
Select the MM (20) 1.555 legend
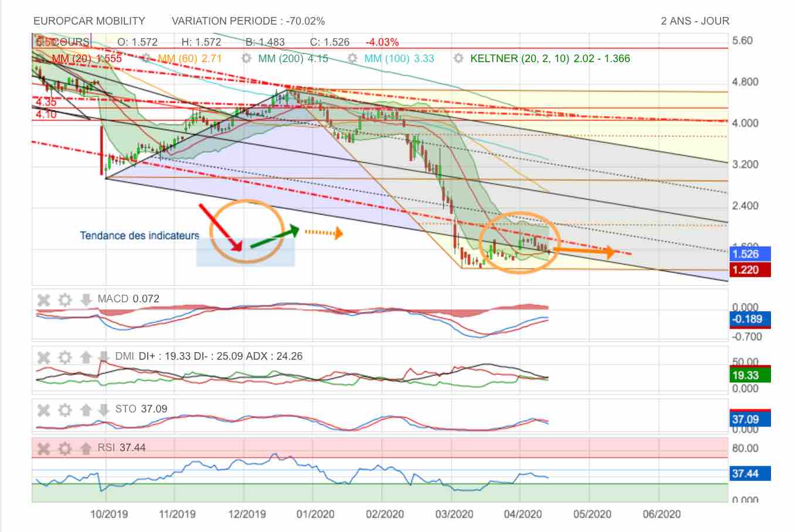(87, 59)
